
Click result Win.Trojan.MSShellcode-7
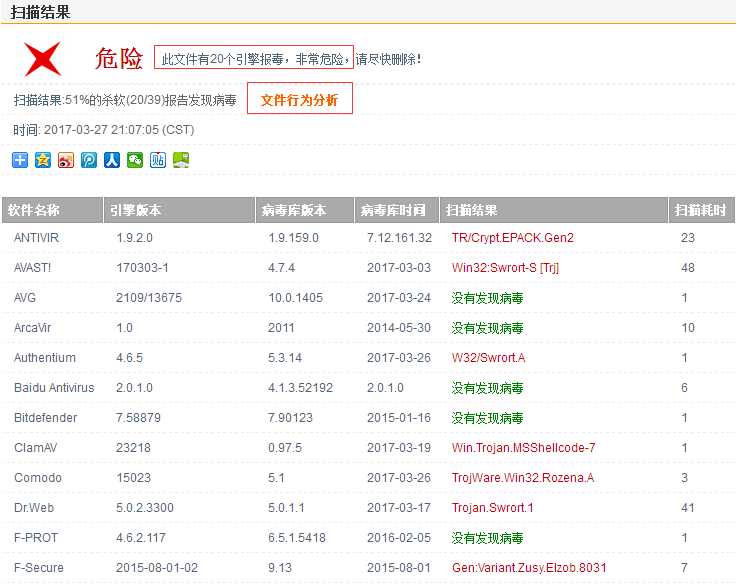[x=523, y=448]
